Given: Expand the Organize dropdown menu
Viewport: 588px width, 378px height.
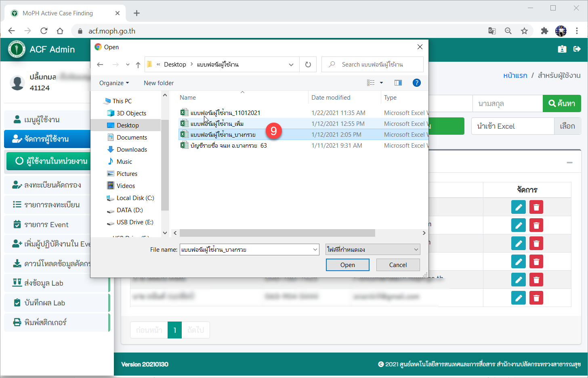Looking at the screenshot, I should tap(114, 83).
